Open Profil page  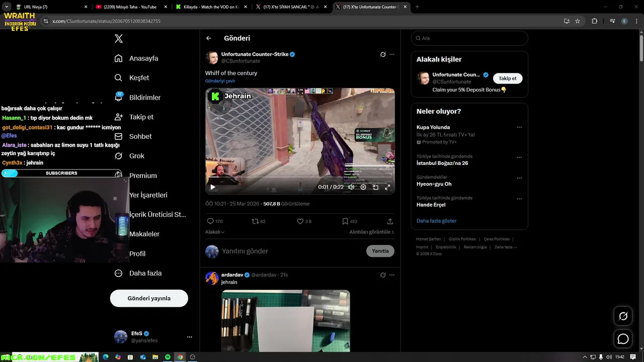137,253
